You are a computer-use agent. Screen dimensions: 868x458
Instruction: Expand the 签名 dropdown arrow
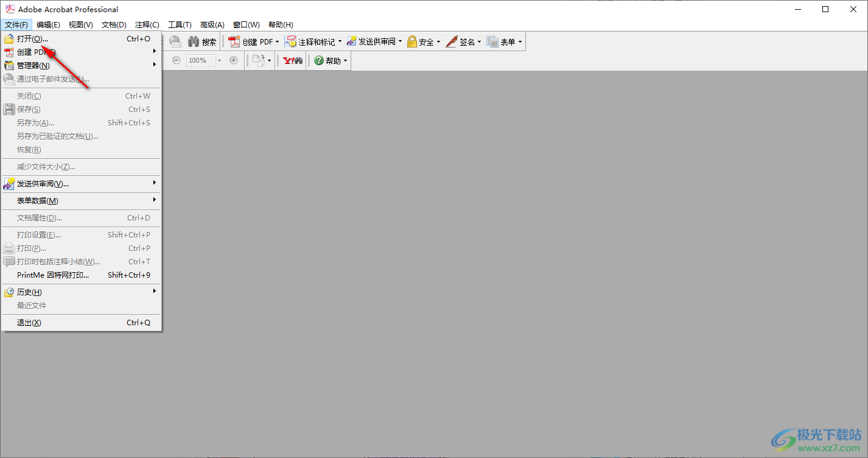[479, 42]
